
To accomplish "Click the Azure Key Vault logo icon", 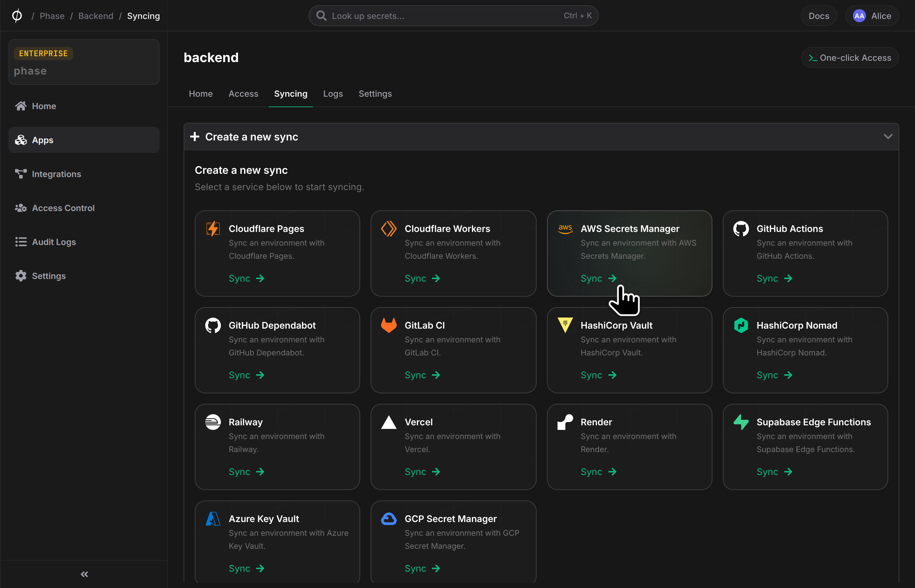I will click(213, 518).
